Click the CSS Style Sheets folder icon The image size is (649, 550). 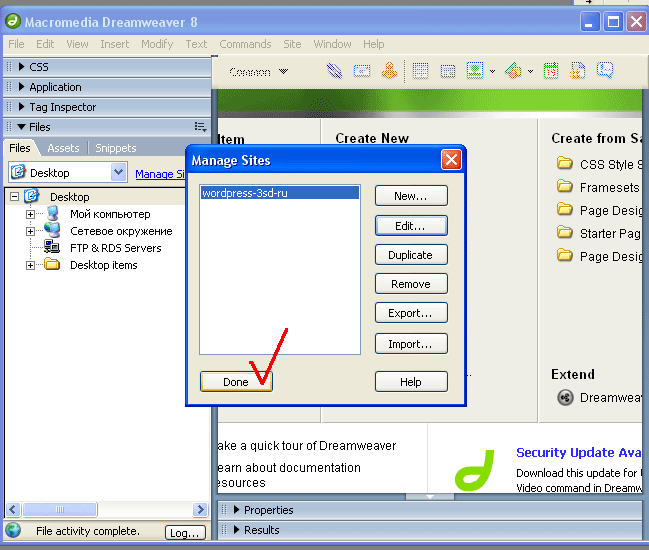click(x=565, y=163)
